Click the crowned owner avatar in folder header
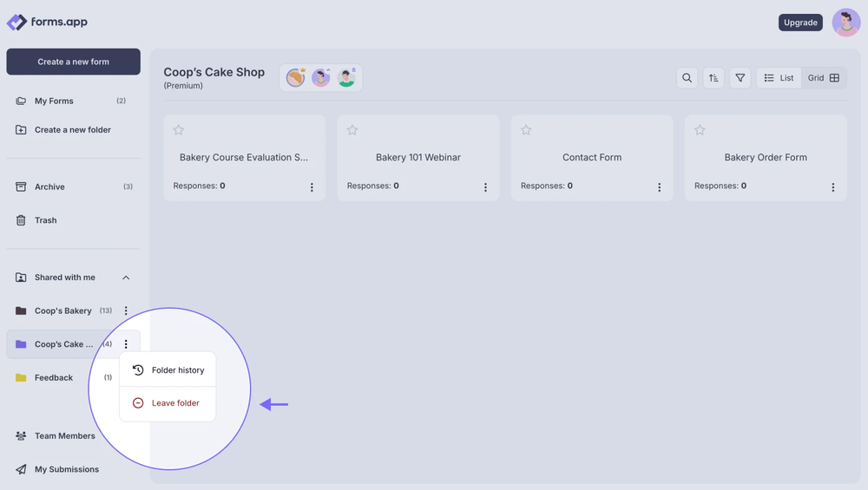868x490 pixels. [296, 78]
